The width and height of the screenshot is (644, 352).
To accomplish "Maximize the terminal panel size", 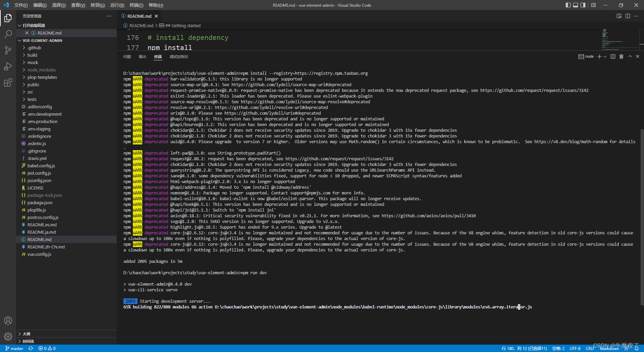I will [x=630, y=56].
